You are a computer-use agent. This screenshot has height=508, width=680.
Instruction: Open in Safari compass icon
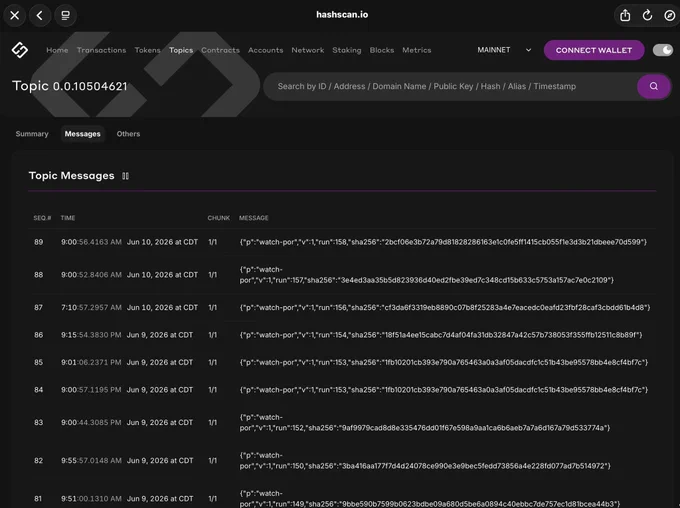[669, 16]
